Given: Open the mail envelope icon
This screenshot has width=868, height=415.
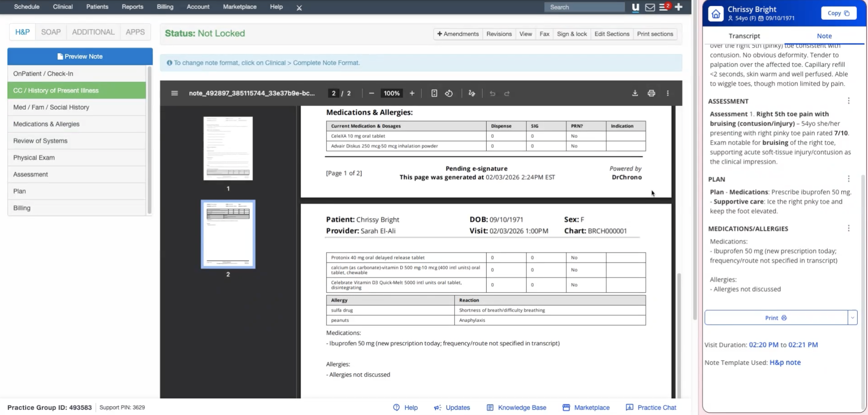Looking at the screenshot, I should pos(650,7).
